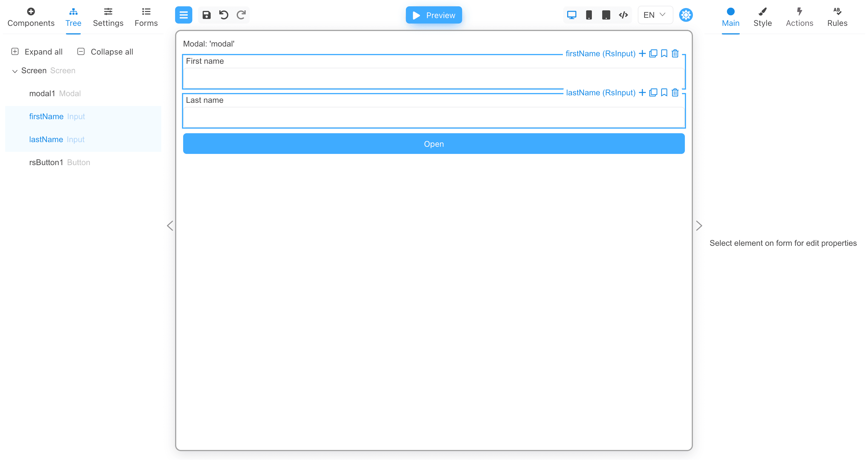Screen dimensions: 868x460
Task: Select rsButton1 in the component tree
Action: [x=46, y=162]
